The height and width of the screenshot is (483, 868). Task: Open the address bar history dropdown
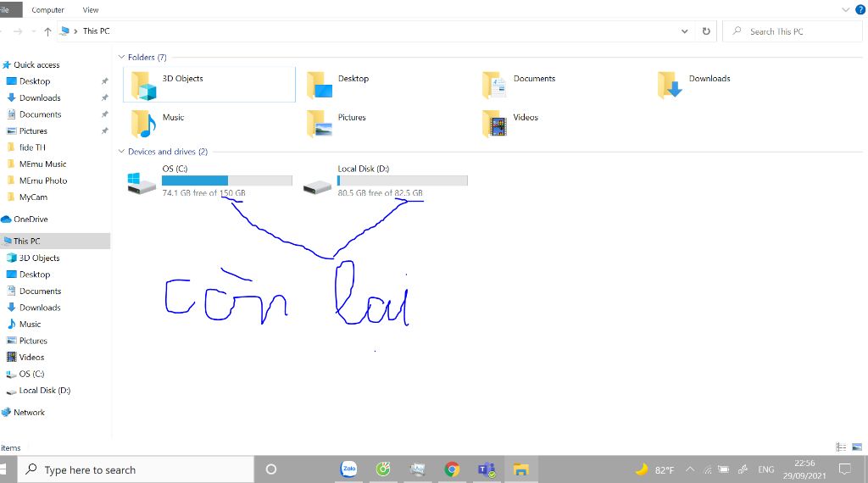point(684,31)
